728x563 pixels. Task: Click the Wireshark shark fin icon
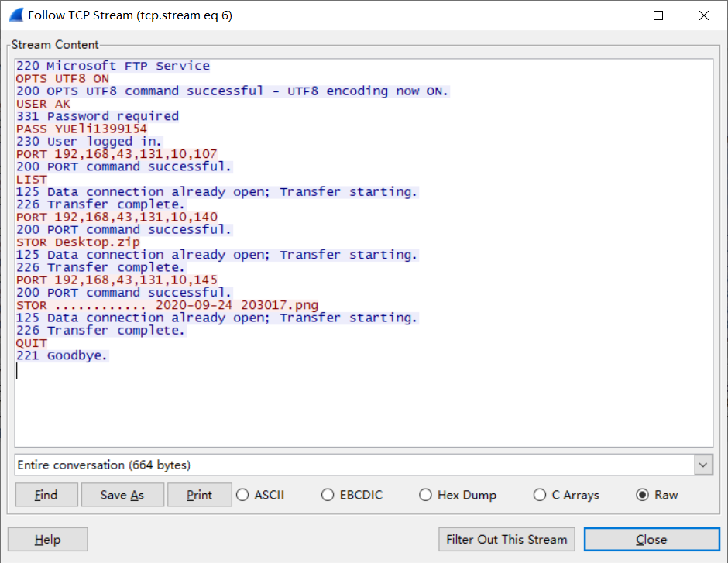click(16, 15)
